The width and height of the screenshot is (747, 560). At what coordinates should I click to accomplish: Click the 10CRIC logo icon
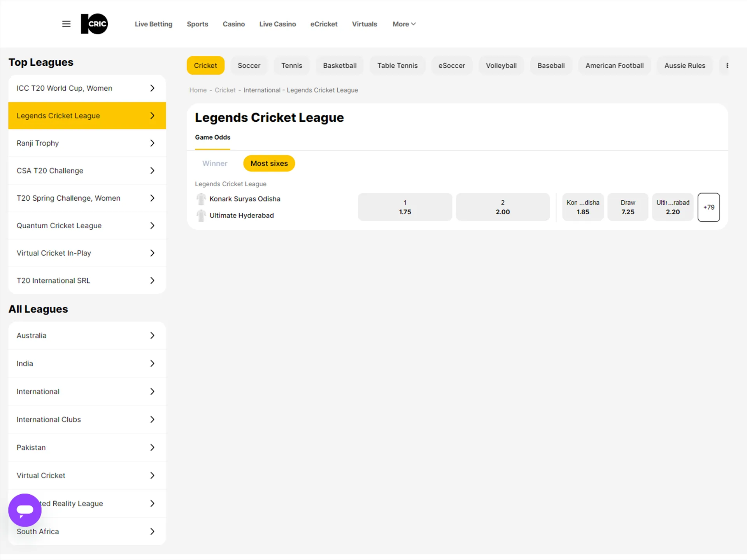[94, 24]
